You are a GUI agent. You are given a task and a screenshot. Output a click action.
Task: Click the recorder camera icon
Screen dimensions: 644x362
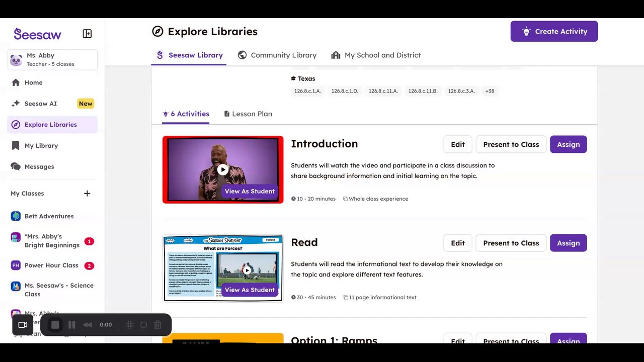coord(23,325)
